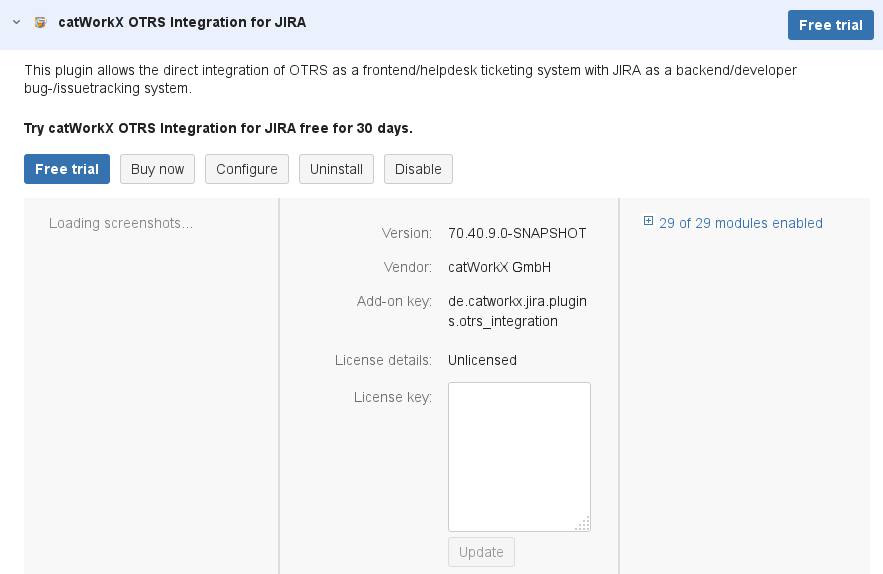Image resolution: width=883 pixels, height=574 pixels.
Task: Start the Free trial button beside Buy now
Action: (x=67, y=169)
